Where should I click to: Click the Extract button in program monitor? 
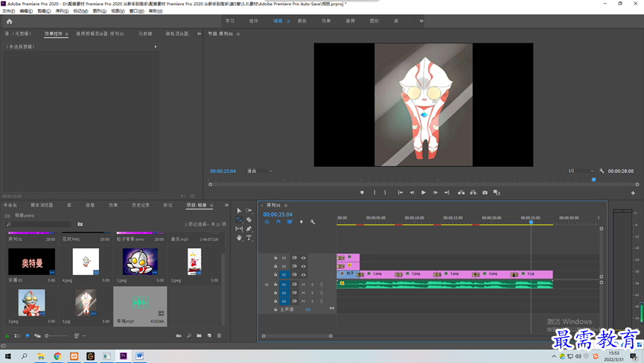474,192
